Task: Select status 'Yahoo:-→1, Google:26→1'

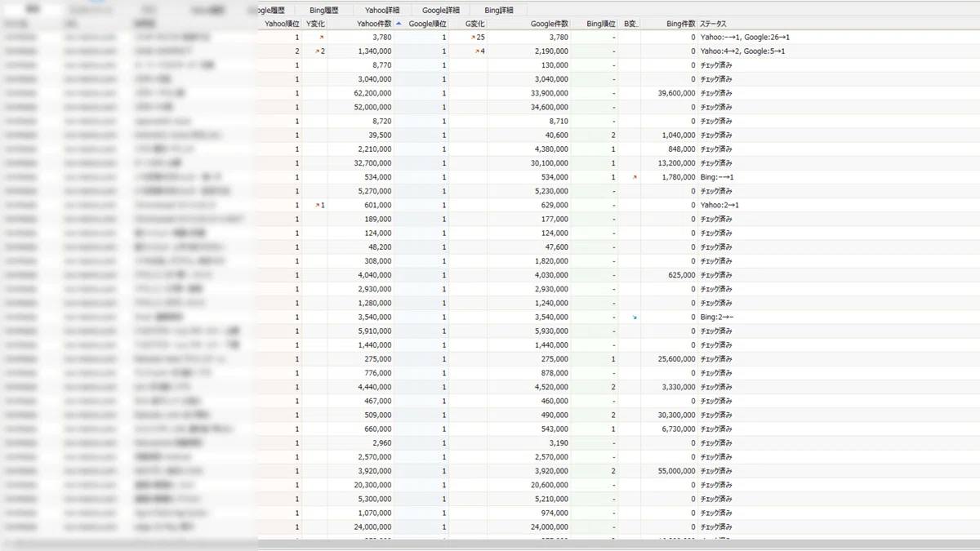Action: (x=745, y=38)
